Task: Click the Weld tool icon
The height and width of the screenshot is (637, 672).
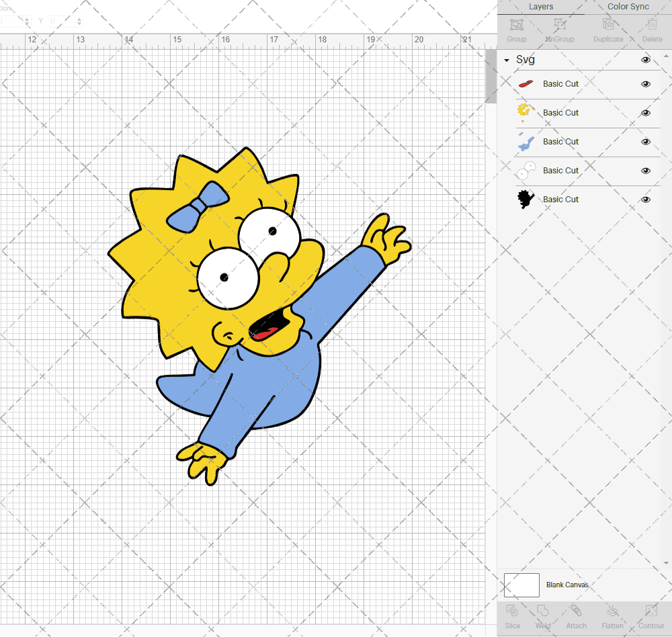Action: (x=542, y=610)
